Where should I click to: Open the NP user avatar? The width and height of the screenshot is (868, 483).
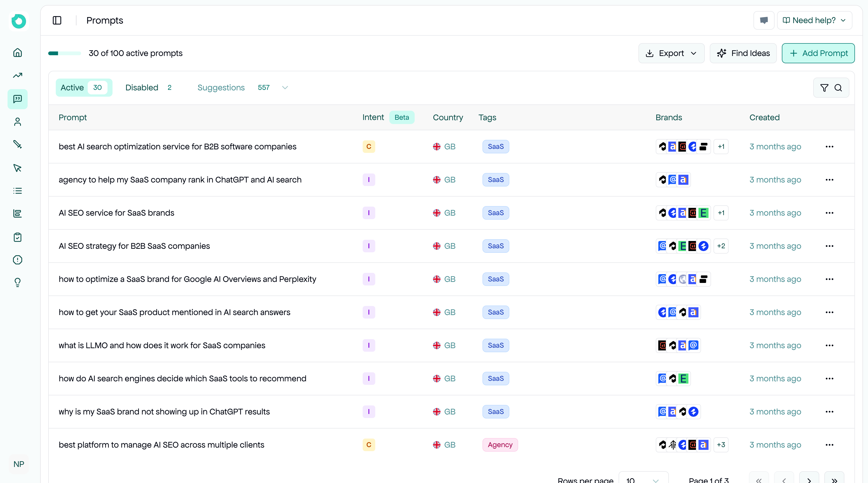pos(19,464)
